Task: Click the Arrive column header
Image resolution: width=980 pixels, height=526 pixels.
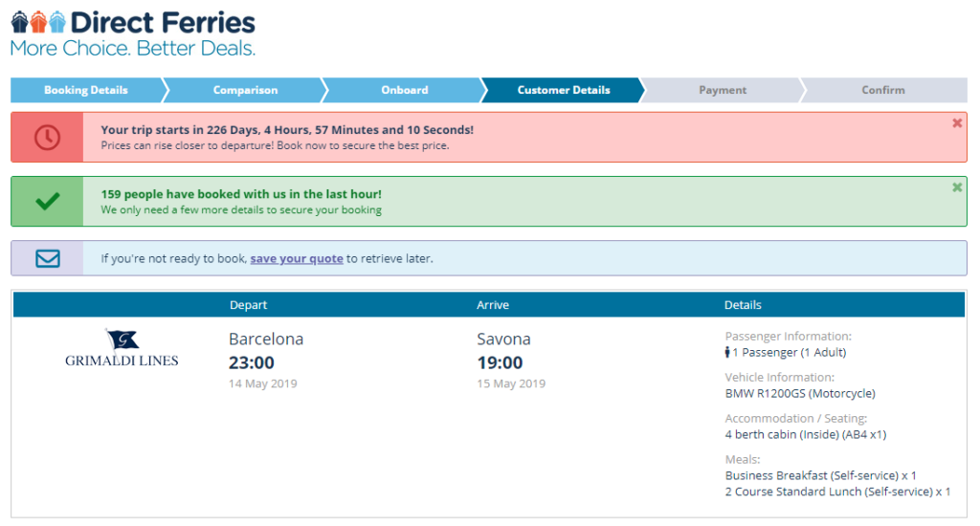Action: pos(493,305)
